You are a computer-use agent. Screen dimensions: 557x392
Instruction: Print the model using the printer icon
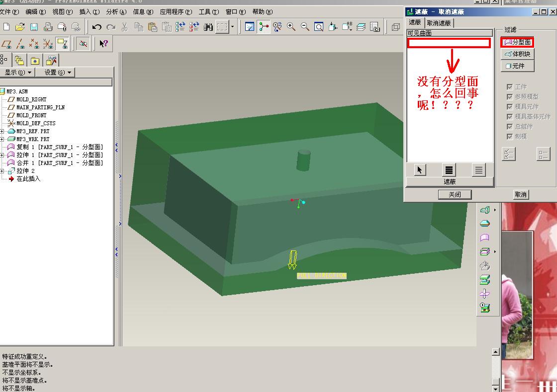[48, 27]
